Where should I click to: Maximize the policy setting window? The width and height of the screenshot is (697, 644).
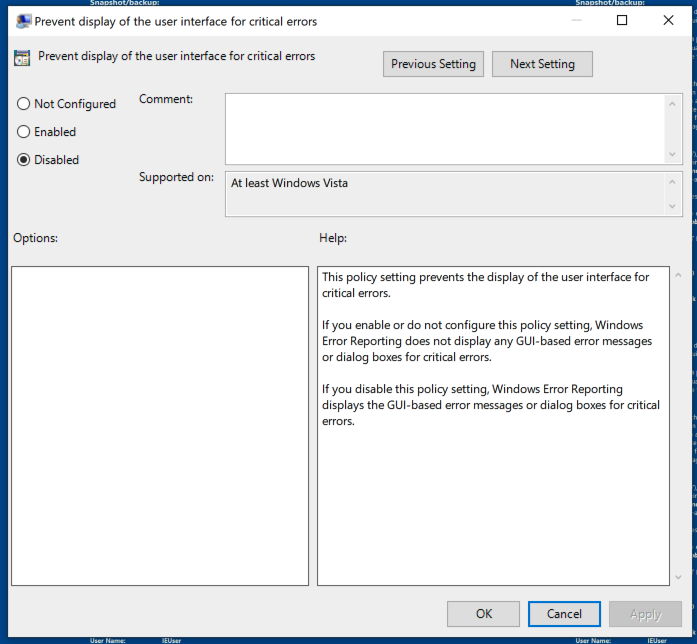pyautogui.click(x=622, y=20)
